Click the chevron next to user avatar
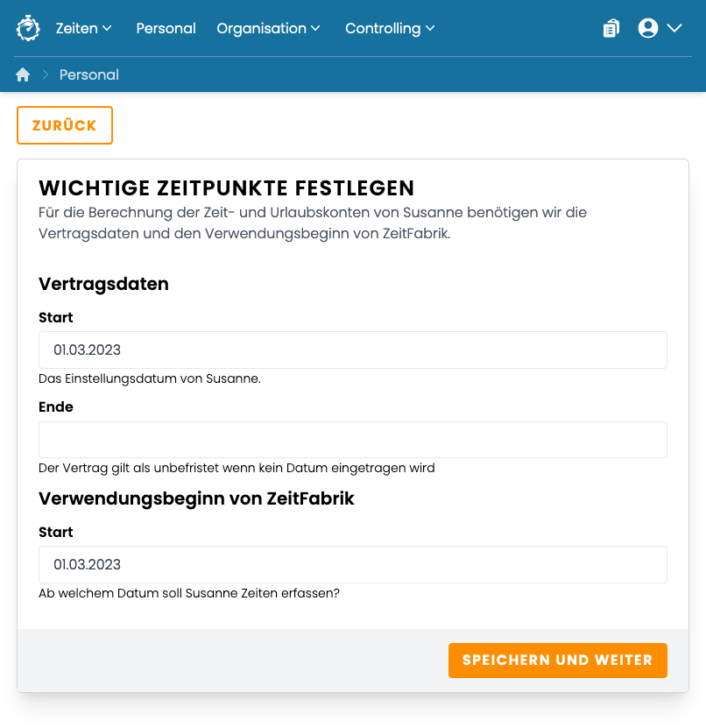Viewport: 706px width, 728px height. point(674,28)
